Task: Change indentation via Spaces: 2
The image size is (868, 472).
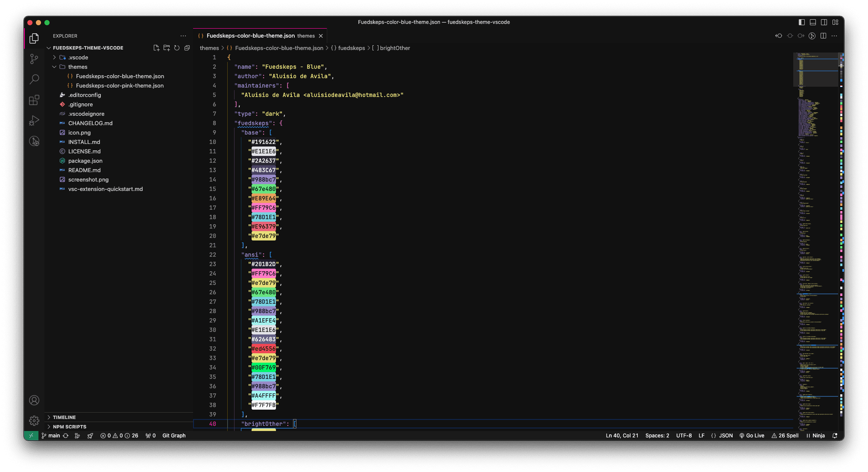Action: click(x=657, y=436)
